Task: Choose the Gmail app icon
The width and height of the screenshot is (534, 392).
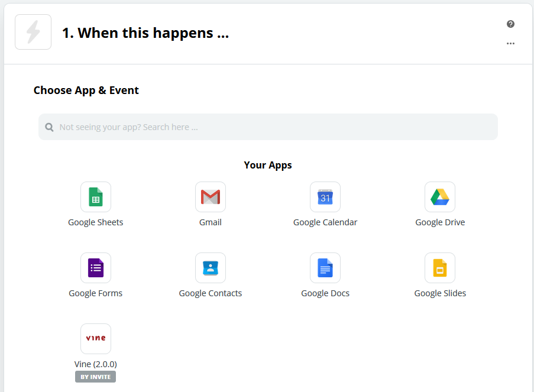Action: (x=211, y=197)
